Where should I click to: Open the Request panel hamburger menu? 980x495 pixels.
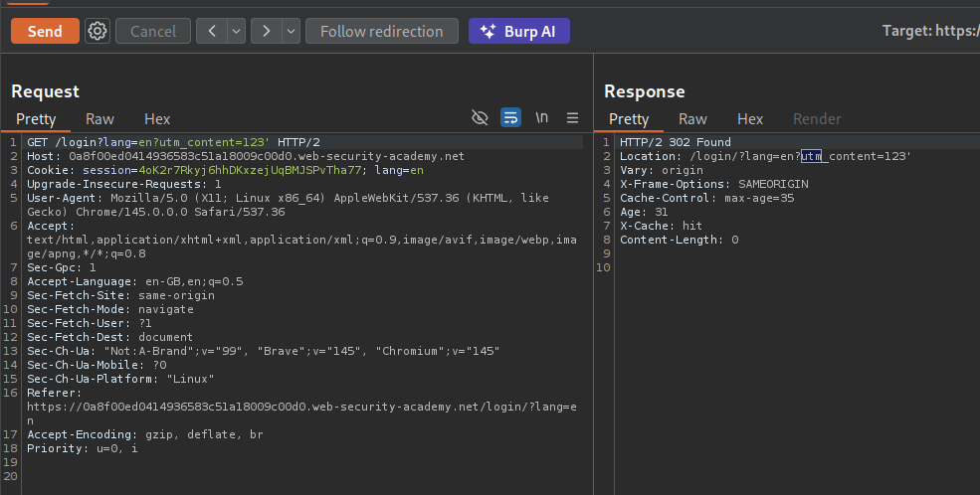(x=572, y=117)
